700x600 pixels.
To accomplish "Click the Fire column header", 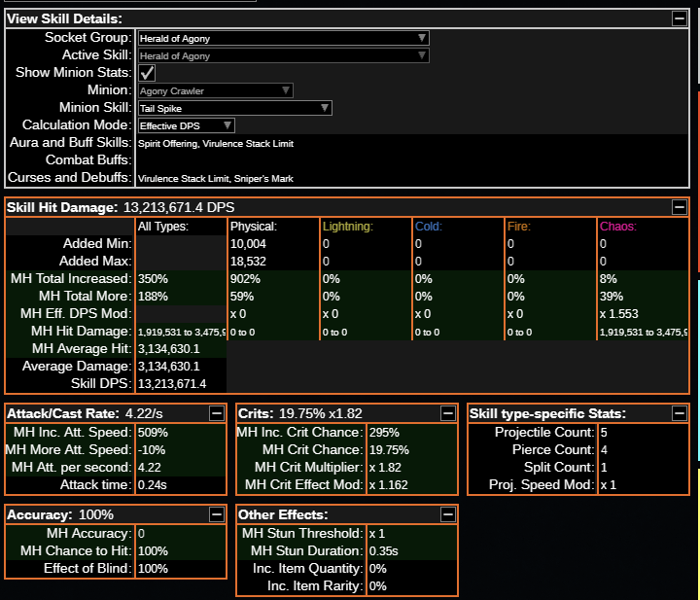I will [x=519, y=227].
